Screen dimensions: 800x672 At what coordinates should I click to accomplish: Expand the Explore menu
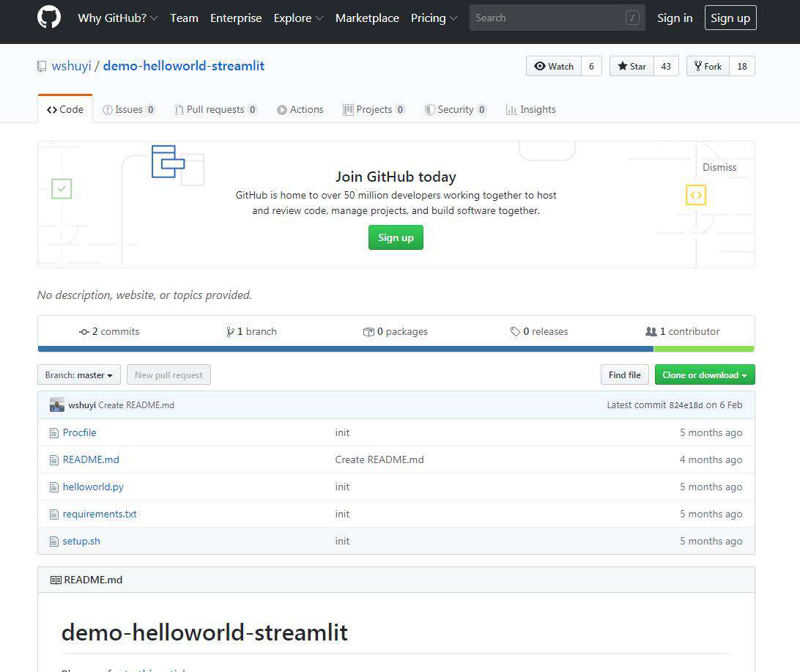coord(298,18)
